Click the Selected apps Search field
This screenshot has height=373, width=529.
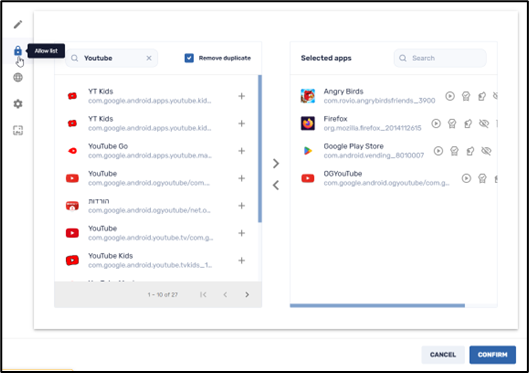tap(440, 58)
